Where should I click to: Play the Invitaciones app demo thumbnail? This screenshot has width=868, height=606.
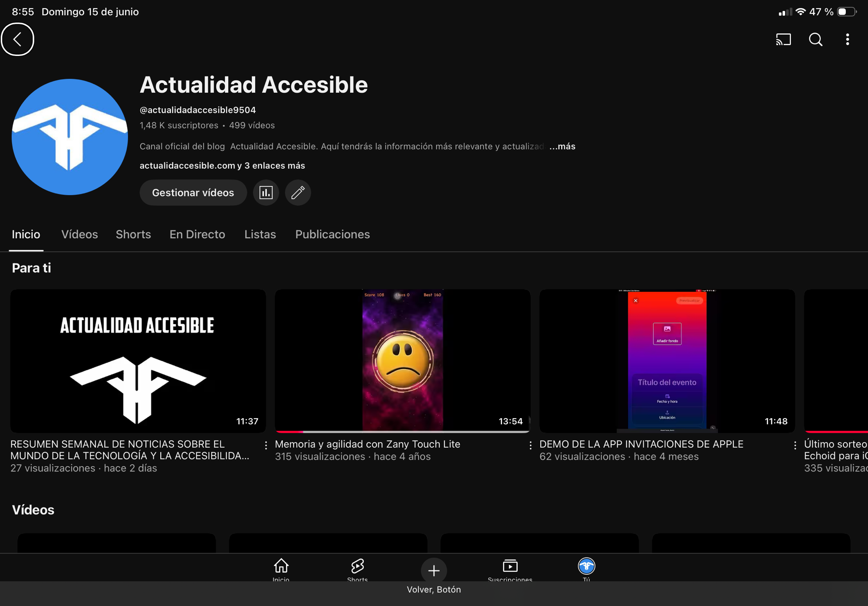(667, 361)
